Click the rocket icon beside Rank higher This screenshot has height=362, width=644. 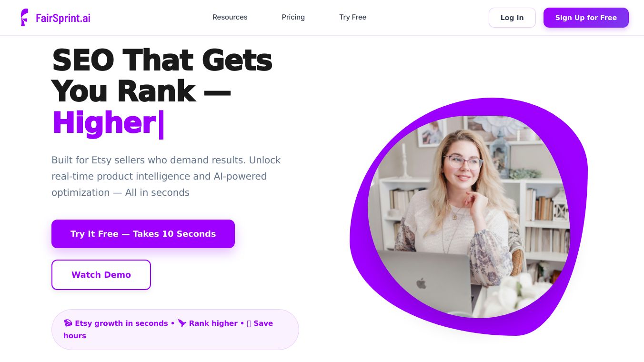(182, 323)
